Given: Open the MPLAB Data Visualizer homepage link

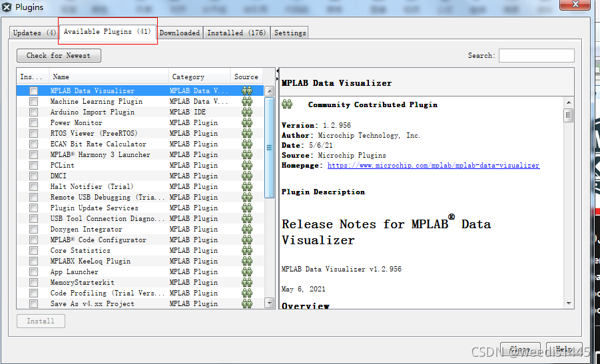Looking at the screenshot, I should pos(434,166).
